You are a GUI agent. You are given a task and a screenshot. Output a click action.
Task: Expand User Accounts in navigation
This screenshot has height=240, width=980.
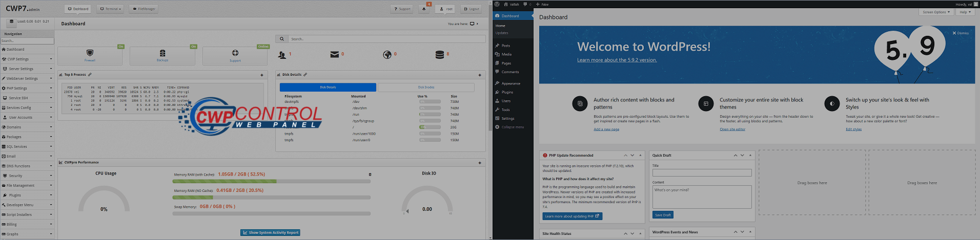[x=27, y=117]
